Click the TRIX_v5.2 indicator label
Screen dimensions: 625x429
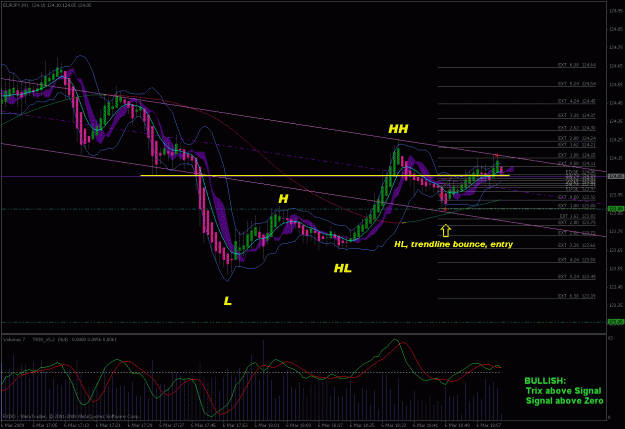[45, 339]
